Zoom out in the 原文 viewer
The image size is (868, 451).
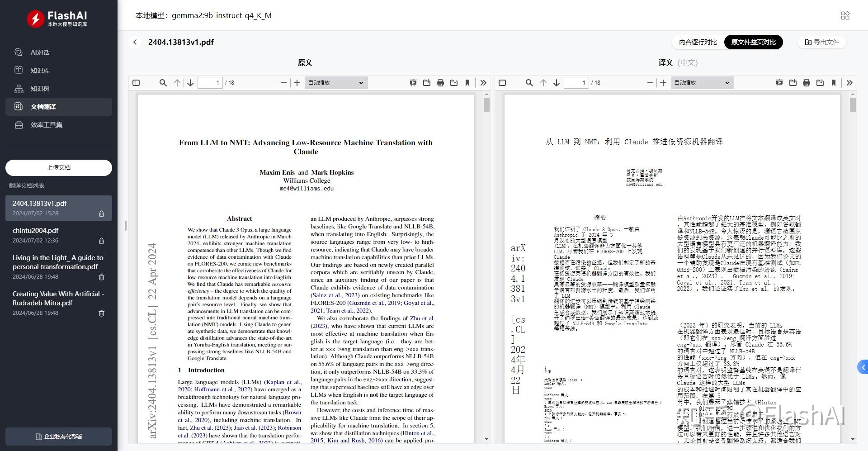[284, 83]
